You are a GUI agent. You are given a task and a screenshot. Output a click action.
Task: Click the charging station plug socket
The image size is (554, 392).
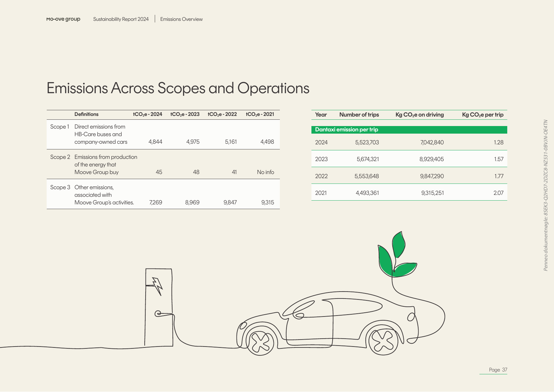click(158, 314)
